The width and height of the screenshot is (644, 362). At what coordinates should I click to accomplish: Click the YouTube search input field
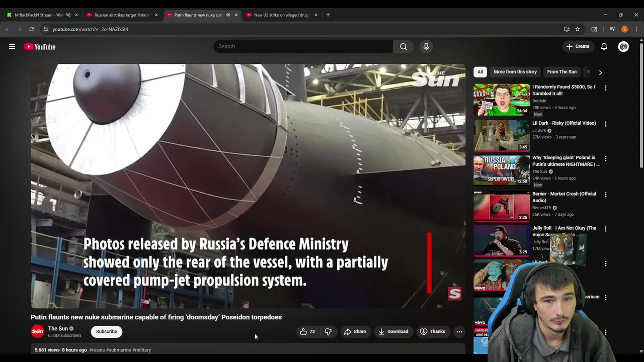[x=303, y=46]
